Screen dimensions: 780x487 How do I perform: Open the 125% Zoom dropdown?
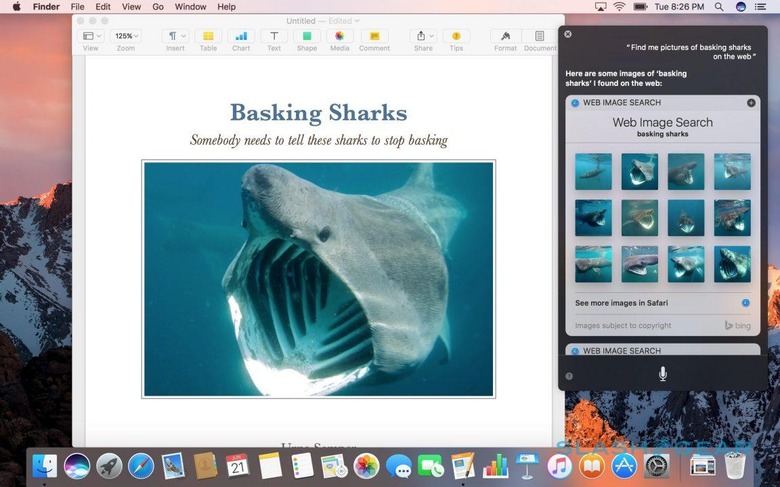click(x=125, y=36)
